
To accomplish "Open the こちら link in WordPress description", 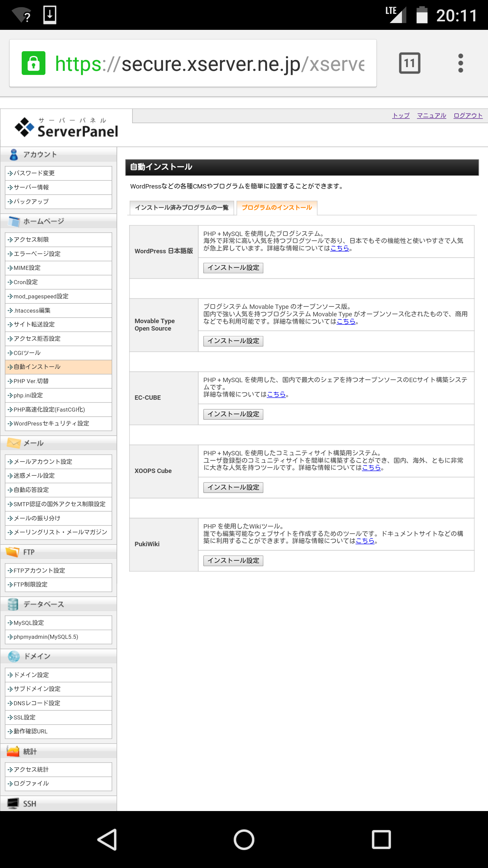I will tap(340, 248).
